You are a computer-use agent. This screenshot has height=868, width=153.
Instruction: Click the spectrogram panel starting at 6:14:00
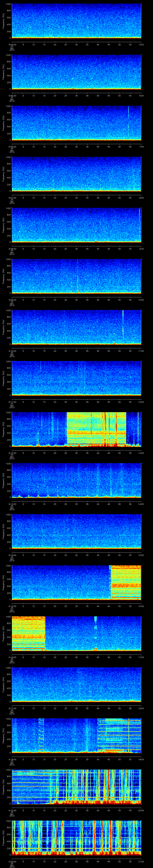(x=77, y=532)
